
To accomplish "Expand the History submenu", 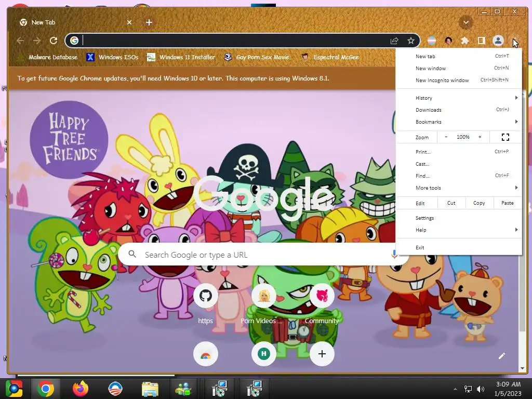I will click(x=459, y=98).
